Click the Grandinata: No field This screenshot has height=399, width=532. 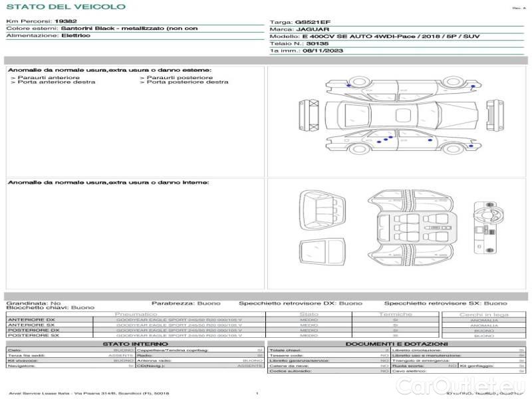(x=34, y=303)
